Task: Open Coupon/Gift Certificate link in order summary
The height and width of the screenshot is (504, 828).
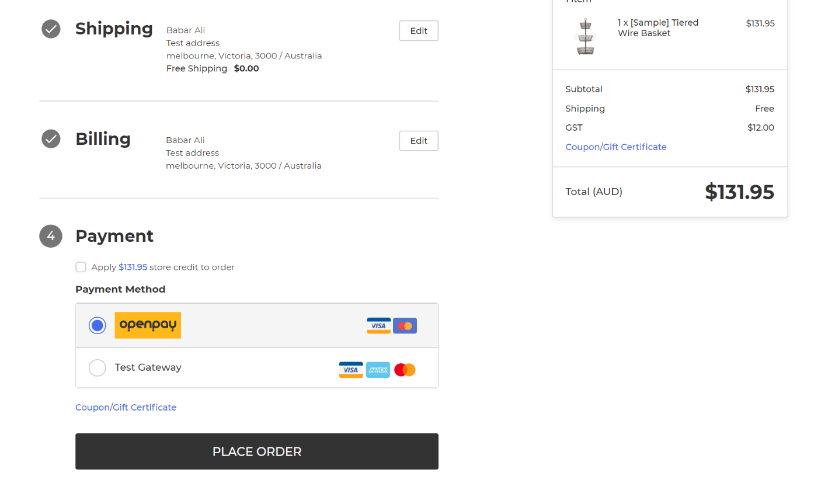Action: (615, 147)
